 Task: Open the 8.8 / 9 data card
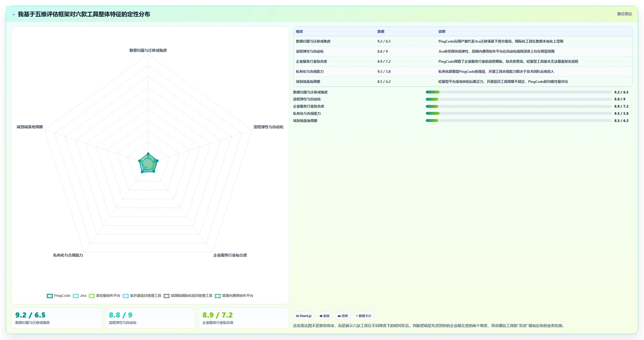[150, 318]
